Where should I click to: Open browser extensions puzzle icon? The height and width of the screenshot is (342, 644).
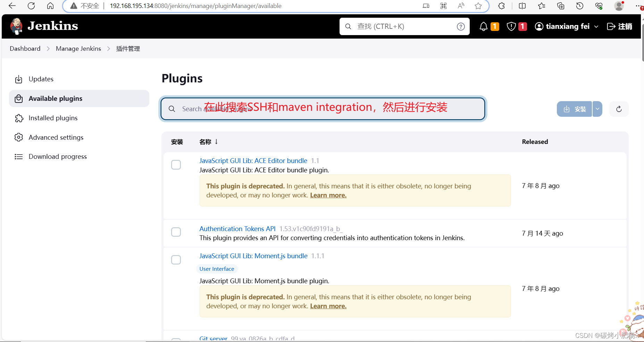coord(501,6)
